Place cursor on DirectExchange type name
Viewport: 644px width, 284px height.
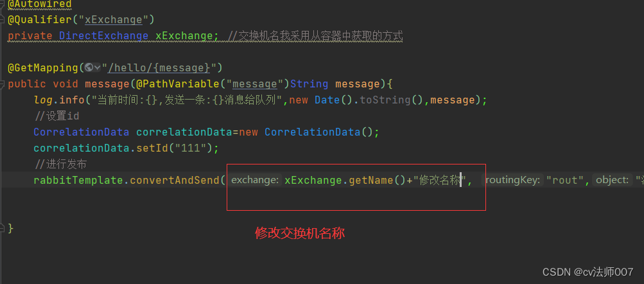point(103,36)
